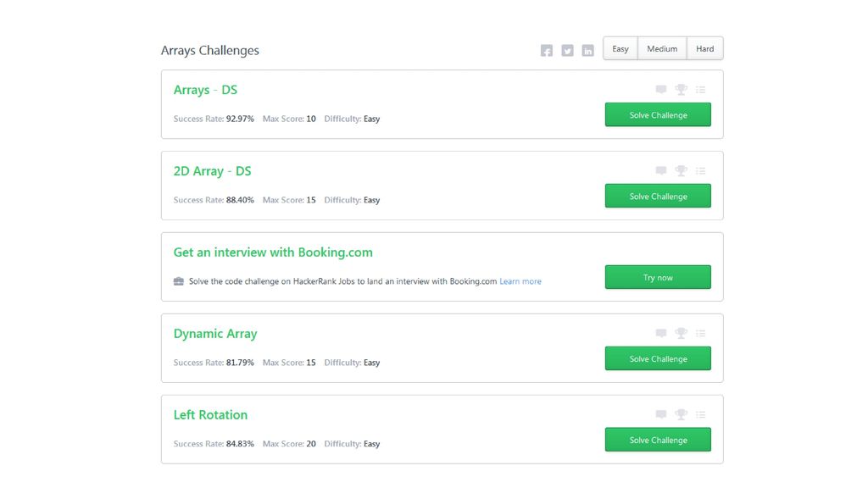The image size is (868, 488).
Task: Open submissions list icon for 2D Array - DS
Action: 701,171
